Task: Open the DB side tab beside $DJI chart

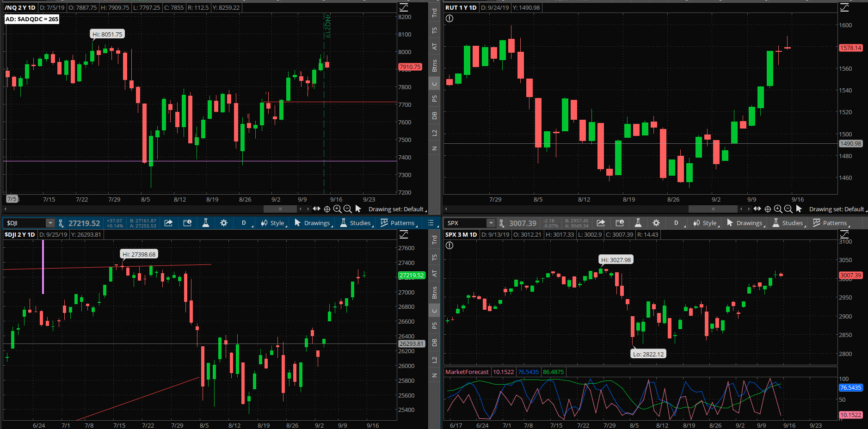Action: point(434,343)
